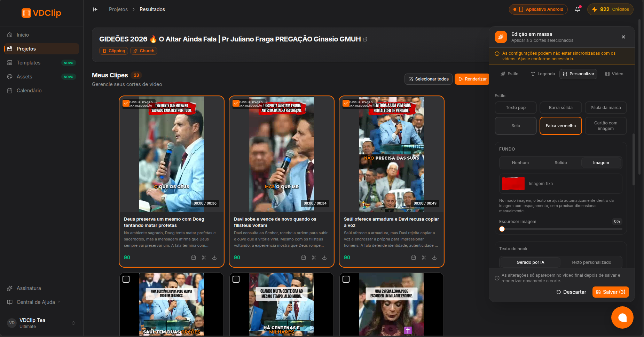Switch to the Estilo tab
The width and height of the screenshot is (644, 337).
pyautogui.click(x=509, y=74)
